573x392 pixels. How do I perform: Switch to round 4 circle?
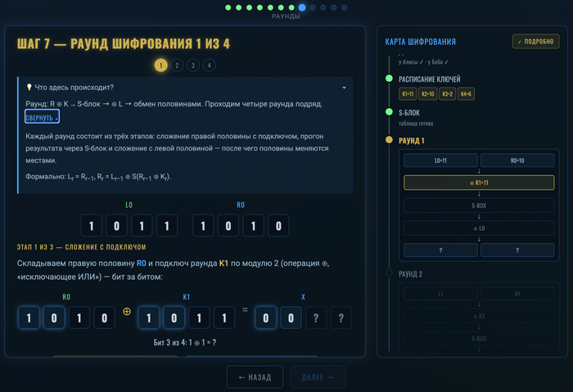pos(209,65)
